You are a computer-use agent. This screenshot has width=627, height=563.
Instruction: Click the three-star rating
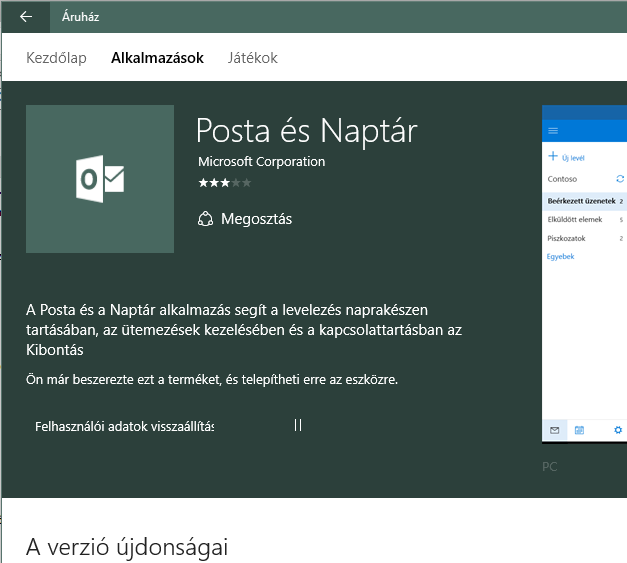pyautogui.click(x=225, y=183)
